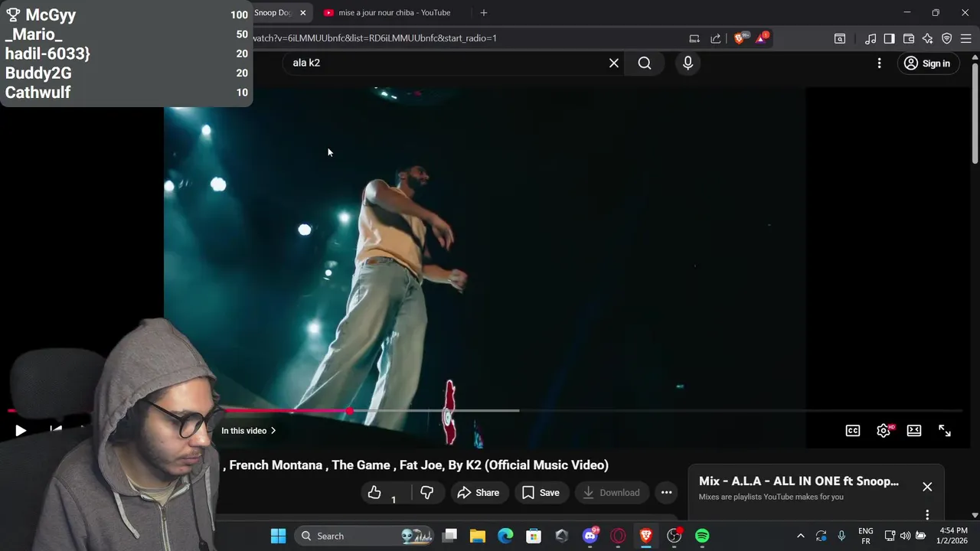Close the Snoop Dogg browser tab

pyautogui.click(x=302, y=13)
